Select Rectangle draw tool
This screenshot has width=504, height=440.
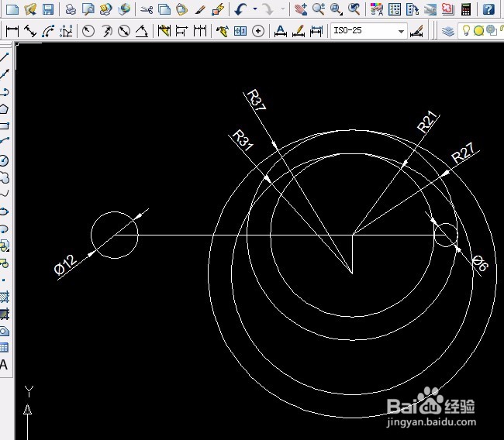tap(5, 125)
